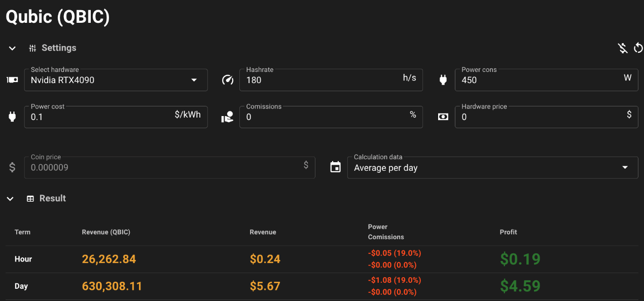This screenshot has width=644, height=301.
Task: Click the speedometer icon beside Hashrate
Action: tap(228, 80)
